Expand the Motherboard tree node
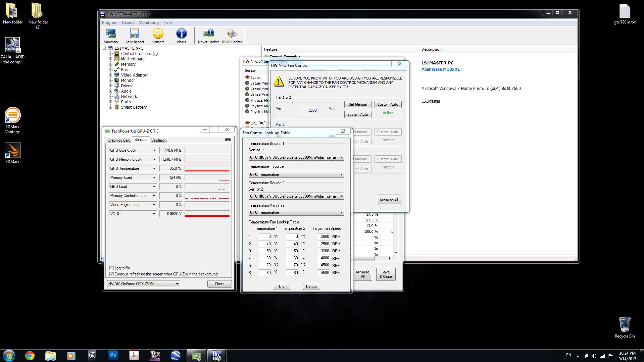644x362 pixels. [x=110, y=59]
